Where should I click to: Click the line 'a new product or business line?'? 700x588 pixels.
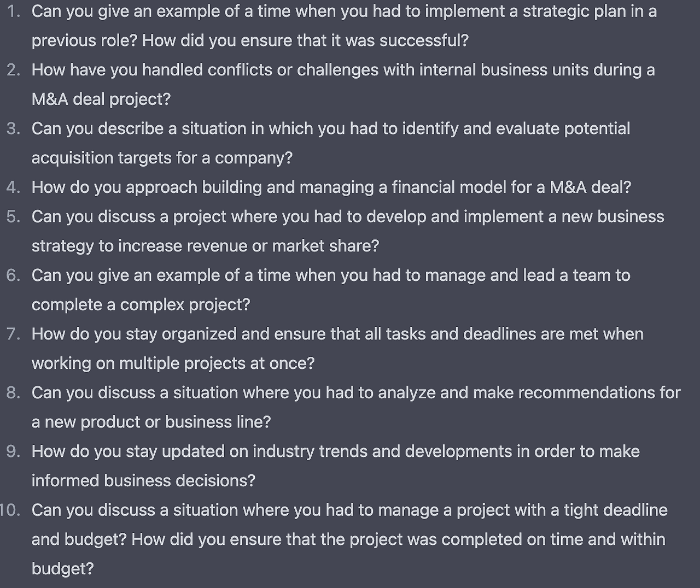click(151, 422)
